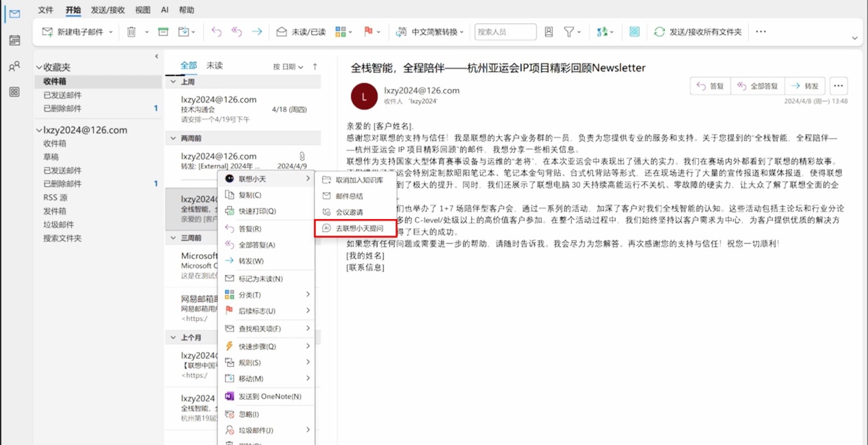Click the address book icon beside search people
This screenshot has width=868, height=445.
(x=549, y=31)
